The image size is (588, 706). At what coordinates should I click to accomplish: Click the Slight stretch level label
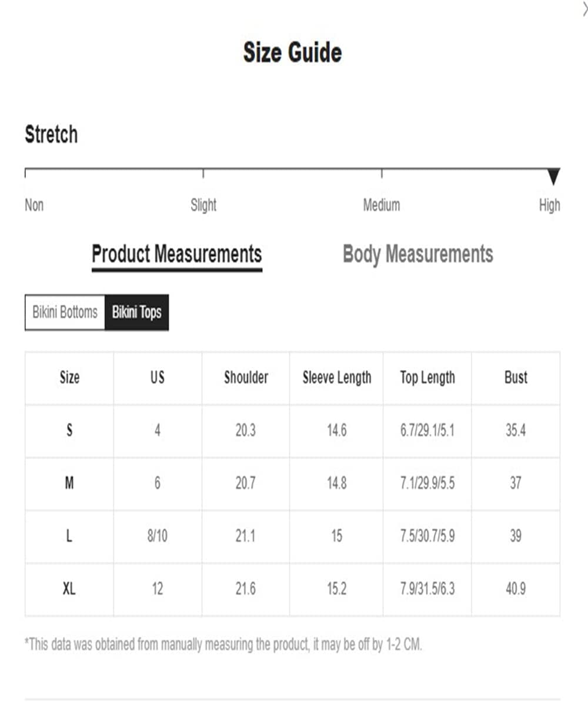[x=203, y=205]
